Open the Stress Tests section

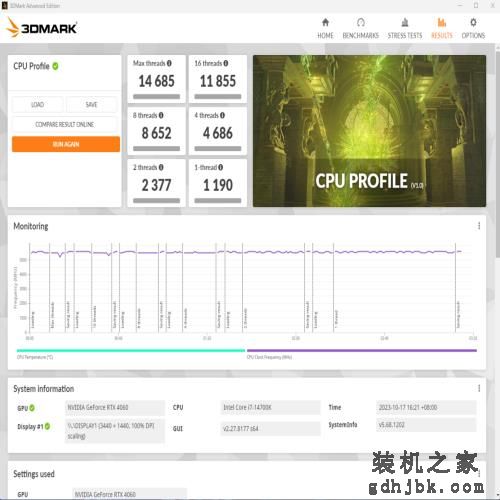pos(405,29)
